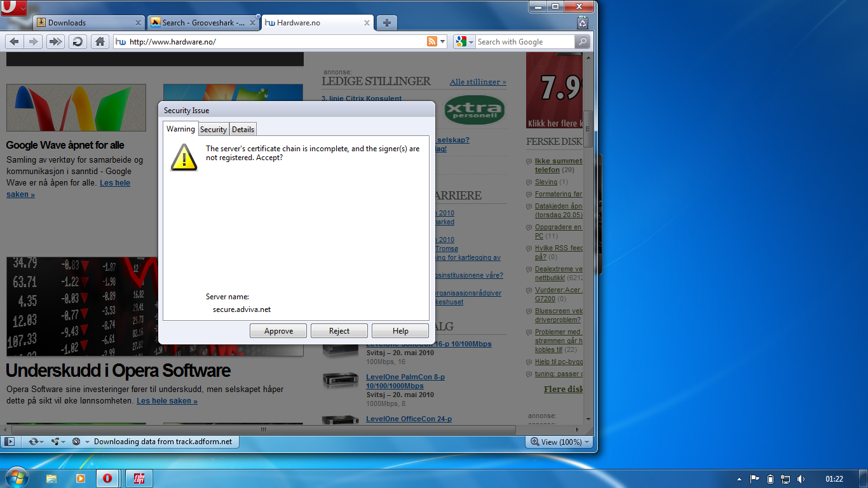
Task: Open the '3. linje Citrix Konsulent' job link
Action: click(362, 98)
